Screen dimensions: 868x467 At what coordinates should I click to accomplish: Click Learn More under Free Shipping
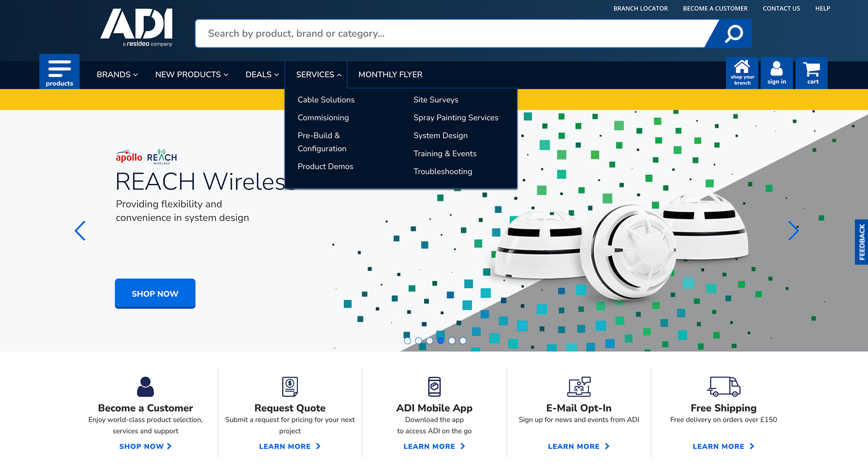pyautogui.click(x=723, y=446)
